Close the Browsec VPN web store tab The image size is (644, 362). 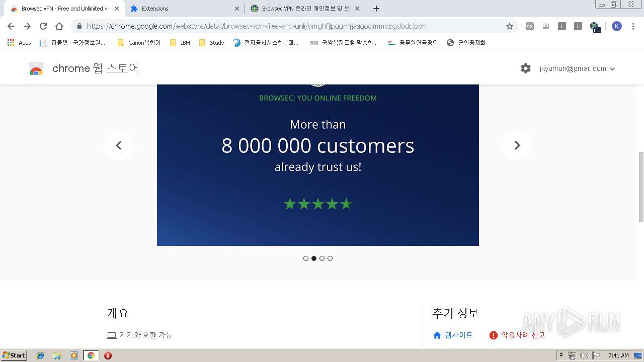click(x=116, y=9)
